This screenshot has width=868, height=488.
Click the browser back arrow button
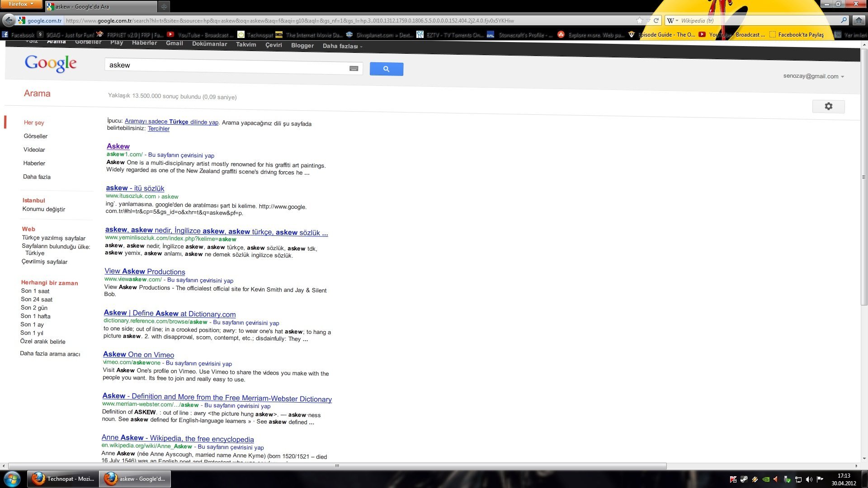pos(9,20)
